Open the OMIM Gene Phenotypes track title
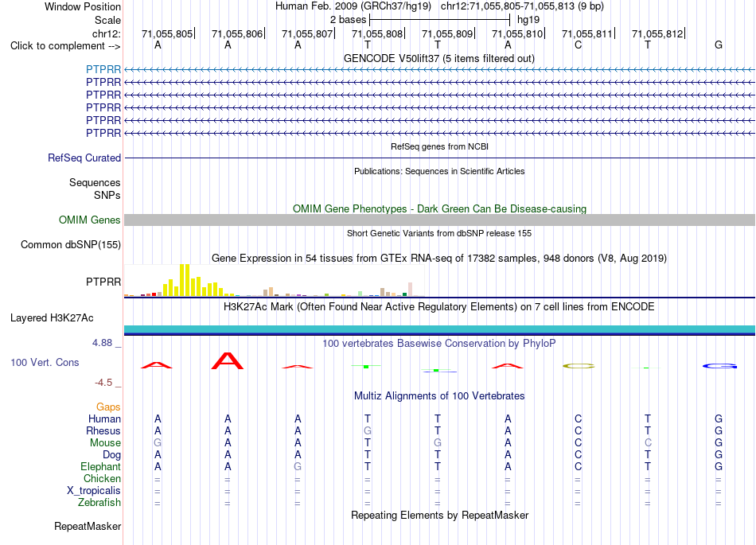Screen dimensions: 756x545 (440, 208)
